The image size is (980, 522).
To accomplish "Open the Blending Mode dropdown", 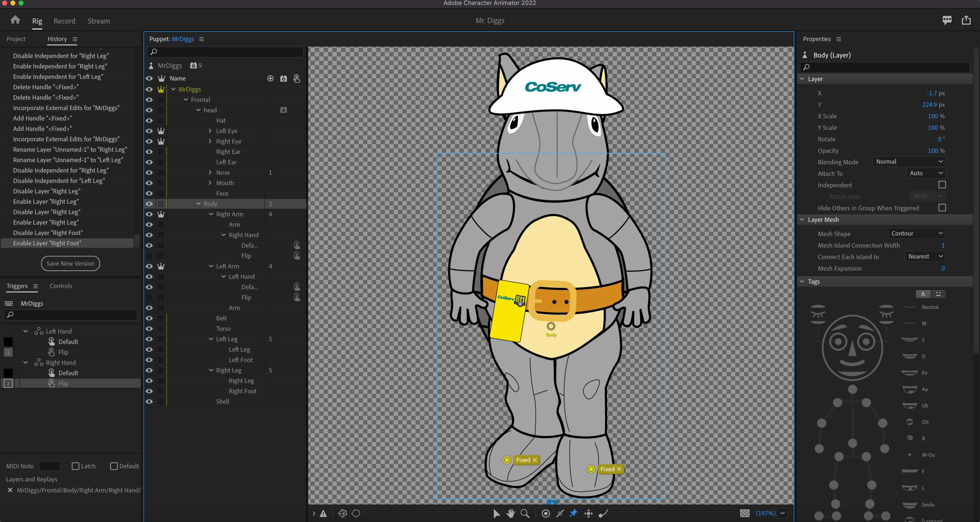I will (909, 161).
